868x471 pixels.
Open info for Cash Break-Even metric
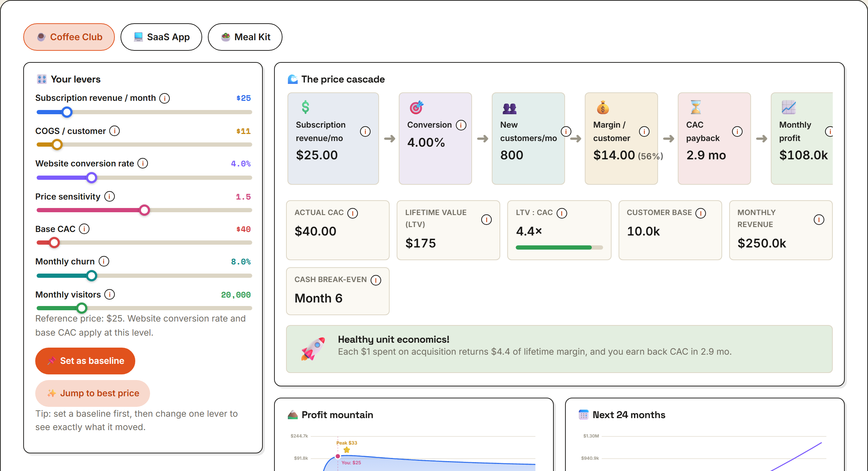click(x=376, y=280)
